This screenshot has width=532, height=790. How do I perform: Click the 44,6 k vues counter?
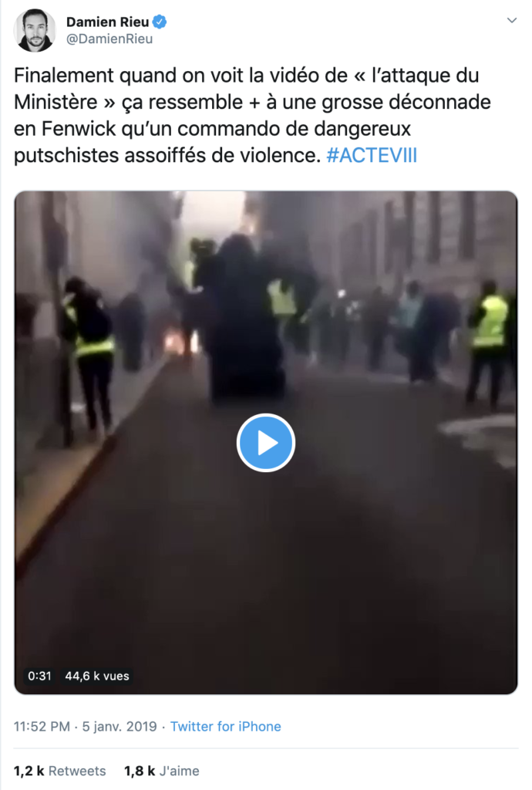pos(96,676)
